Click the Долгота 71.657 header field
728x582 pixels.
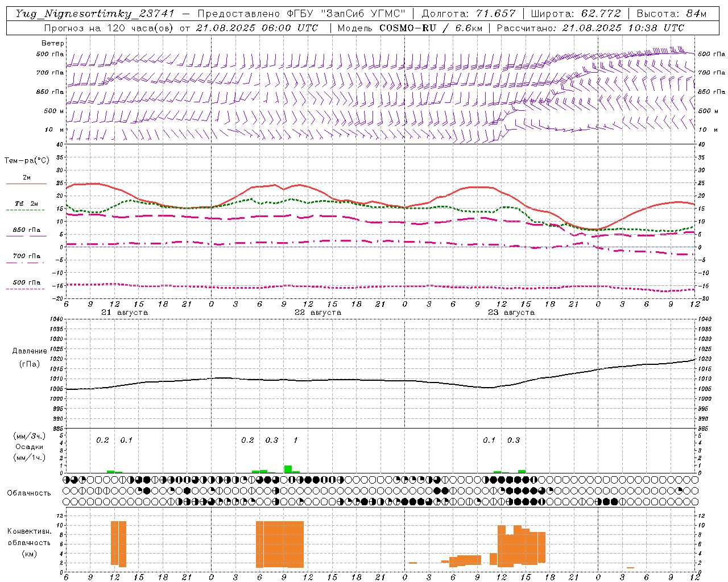tap(469, 14)
